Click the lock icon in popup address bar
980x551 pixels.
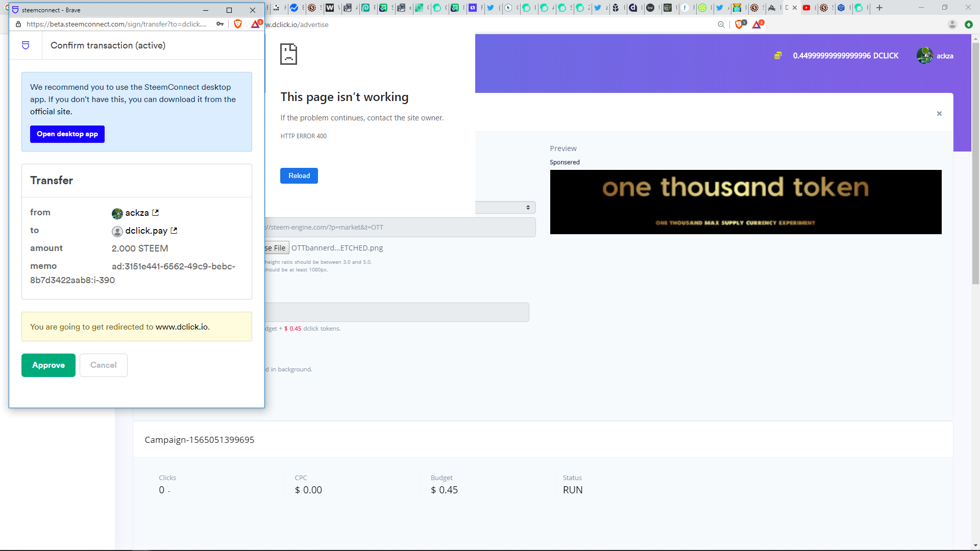click(x=18, y=24)
